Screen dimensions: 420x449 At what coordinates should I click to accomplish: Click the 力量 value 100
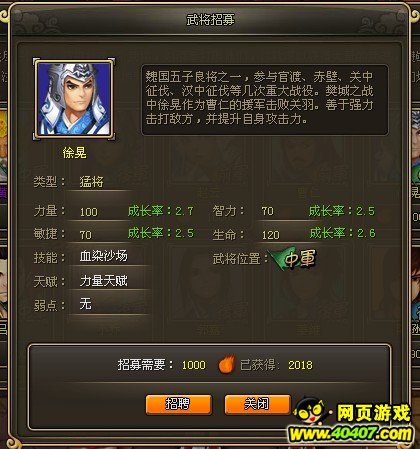coord(89,212)
